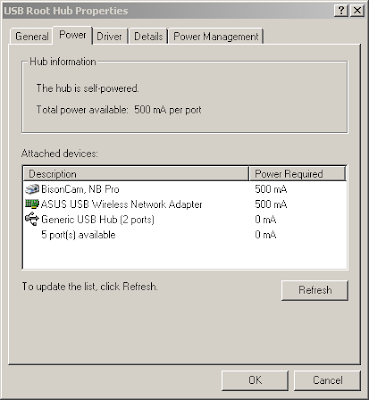The height and width of the screenshot is (400, 369).
Task: Open the Power Management tab
Action: click(216, 36)
